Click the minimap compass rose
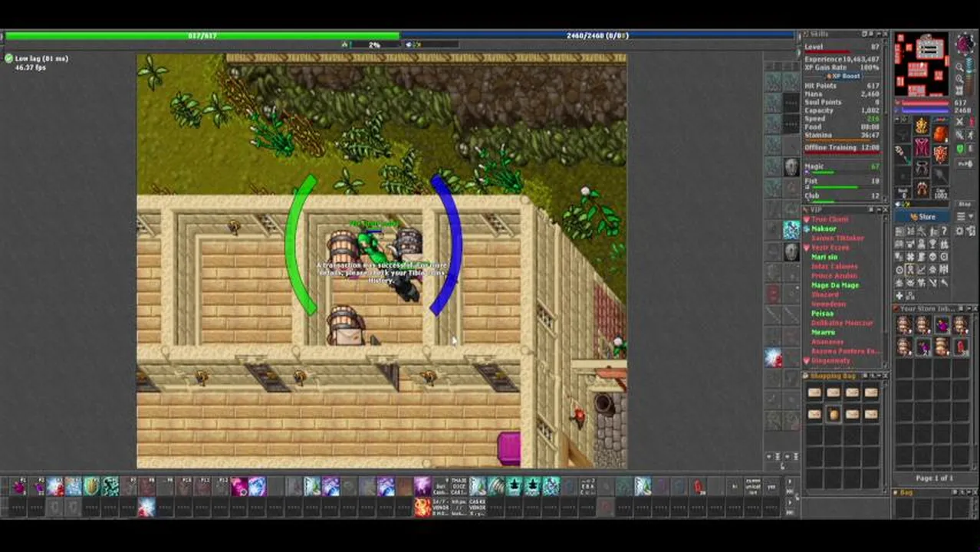 [x=964, y=44]
